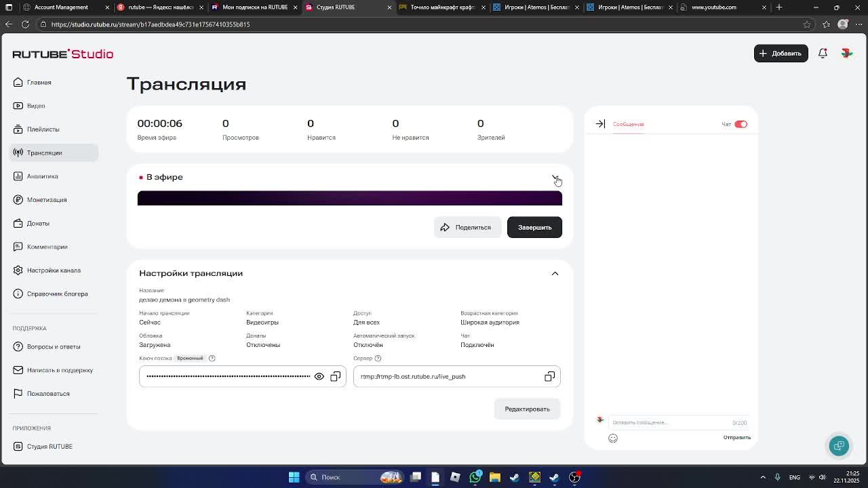Go back in the browser

pyautogui.click(x=9, y=24)
